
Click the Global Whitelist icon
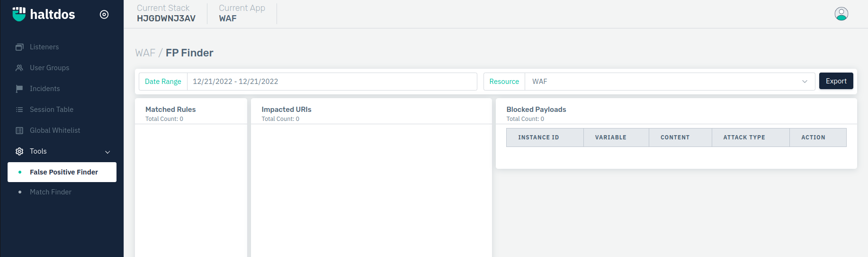pos(19,130)
